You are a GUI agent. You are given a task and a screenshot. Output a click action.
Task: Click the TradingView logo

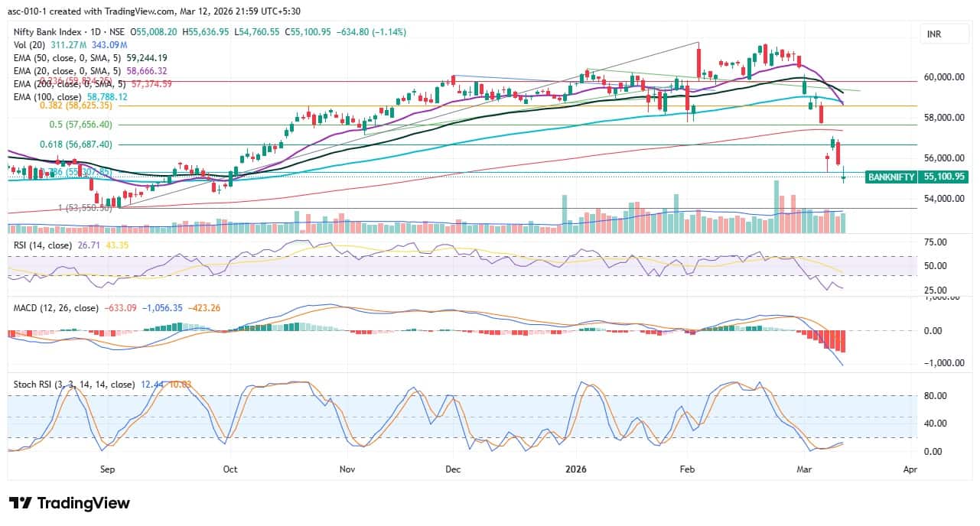(x=69, y=503)
